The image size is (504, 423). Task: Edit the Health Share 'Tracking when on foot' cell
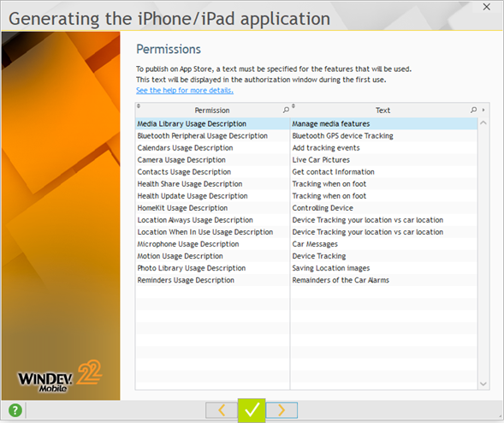pyautogui.click(x=384, y=184)
